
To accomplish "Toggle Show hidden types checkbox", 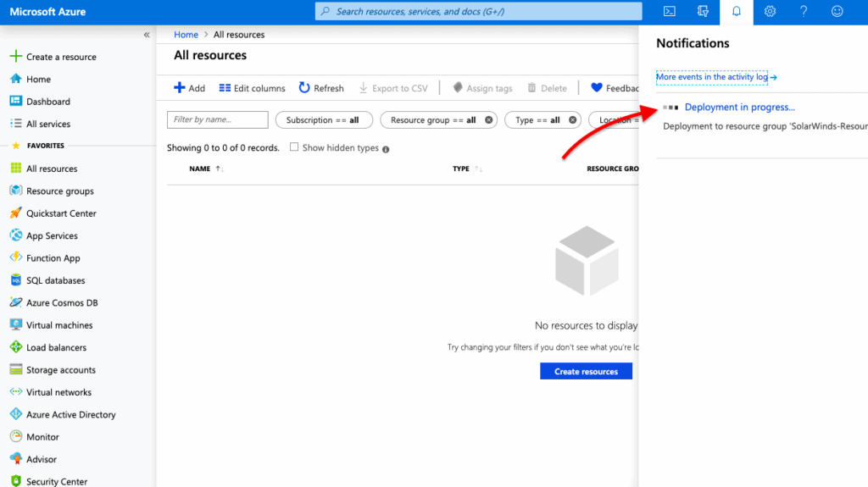I will tap(294, 147).
